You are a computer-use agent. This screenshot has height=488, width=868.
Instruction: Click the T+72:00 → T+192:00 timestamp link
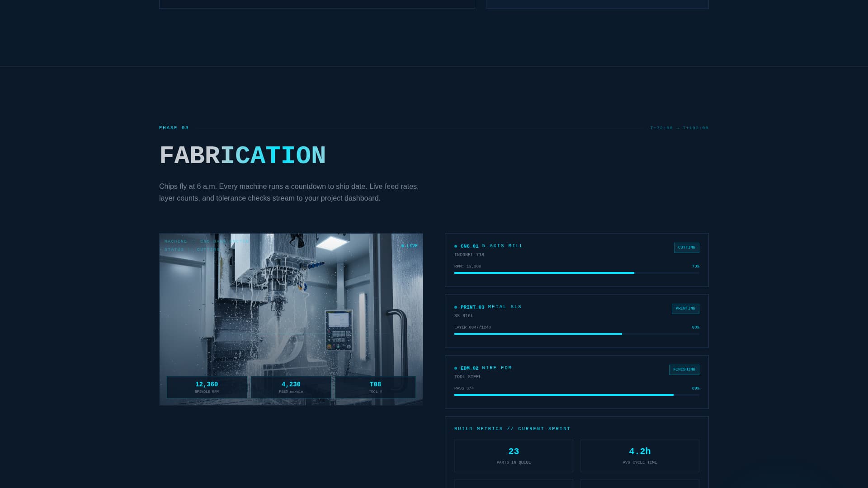(x=679, y=128)
